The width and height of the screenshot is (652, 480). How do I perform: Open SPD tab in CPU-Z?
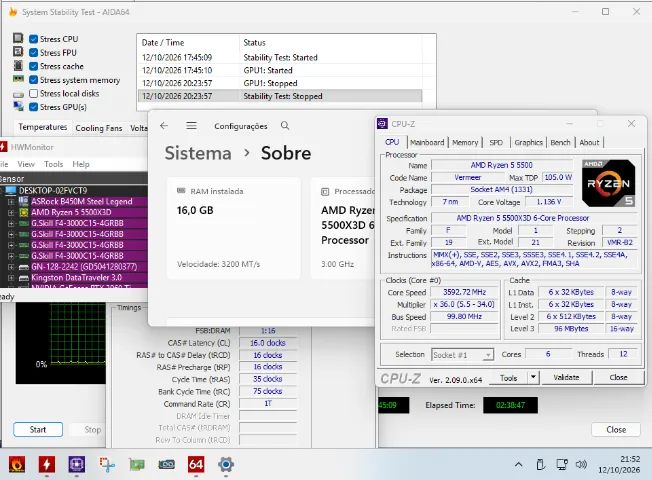(x=496, y=142)
